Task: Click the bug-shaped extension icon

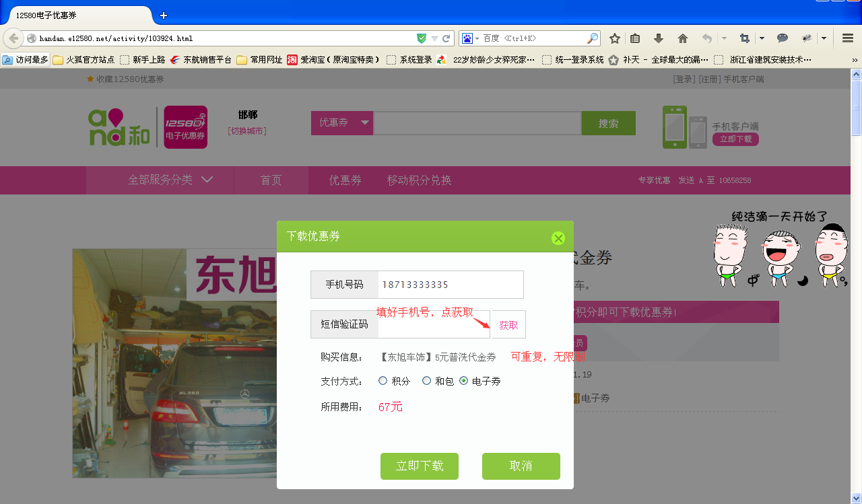Action: [x=807, y=38]
